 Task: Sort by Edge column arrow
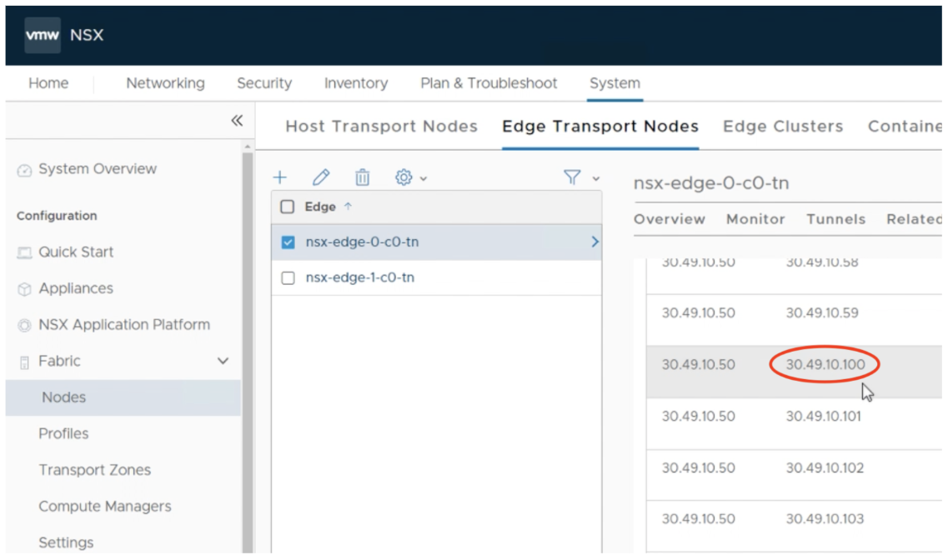tap(348, 207)
